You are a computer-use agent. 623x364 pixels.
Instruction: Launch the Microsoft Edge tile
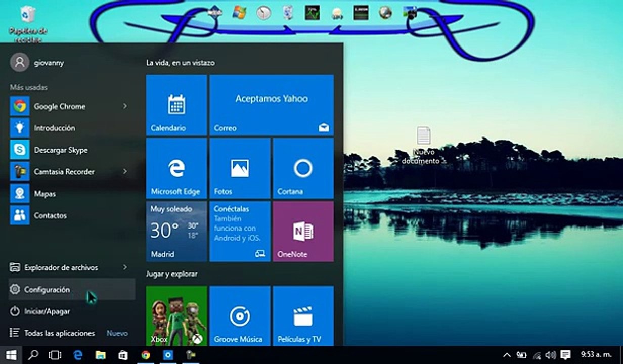(x=176, y=168)
